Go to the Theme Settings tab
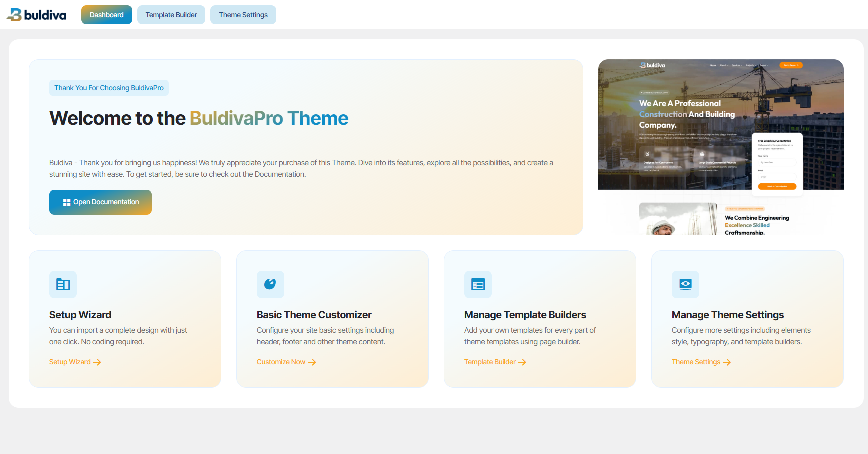Screen dimensions: 868x454 [243, 15]
